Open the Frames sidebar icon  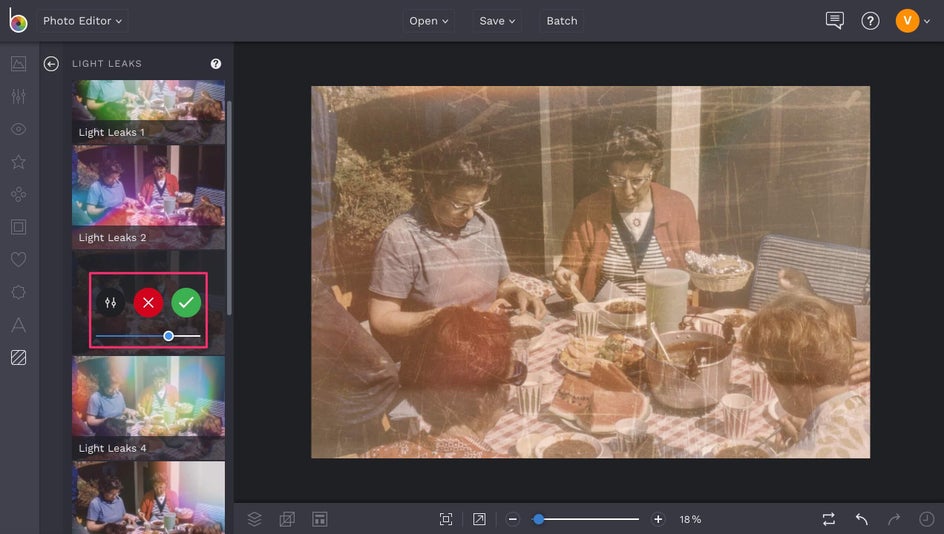point(19,227)
